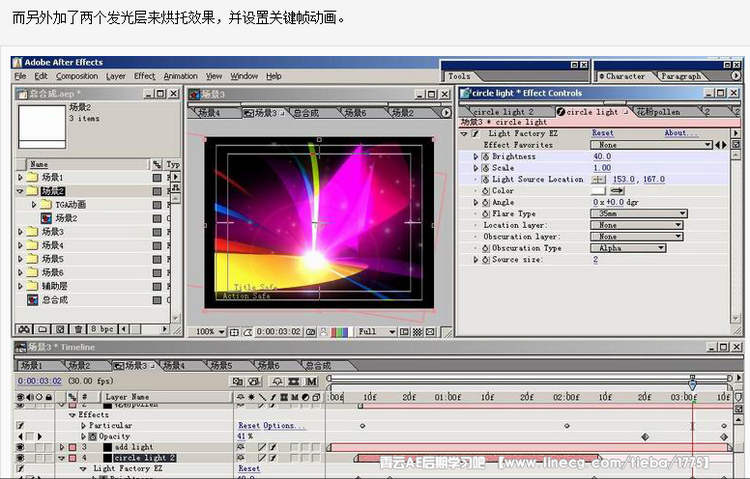Click Reset link for Particular in Timeline
Image resolution: width=750 pixels, height=479 pixels.
click(249, 425)
